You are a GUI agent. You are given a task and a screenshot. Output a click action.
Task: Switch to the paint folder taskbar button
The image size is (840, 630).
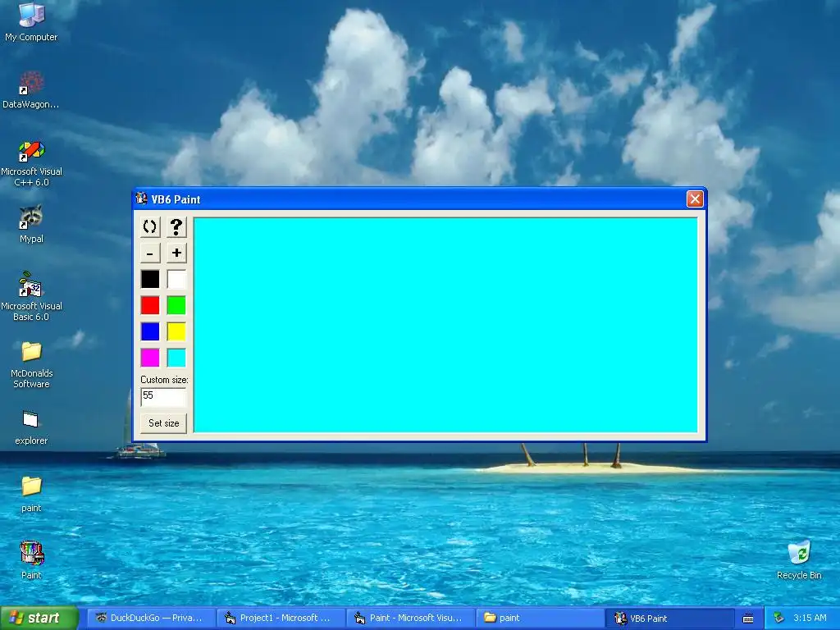click(x=540, y=618)
